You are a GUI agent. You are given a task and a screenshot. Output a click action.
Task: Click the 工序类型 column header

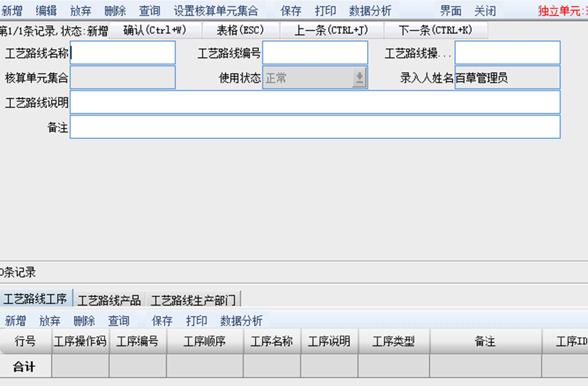tap(394, 341)
